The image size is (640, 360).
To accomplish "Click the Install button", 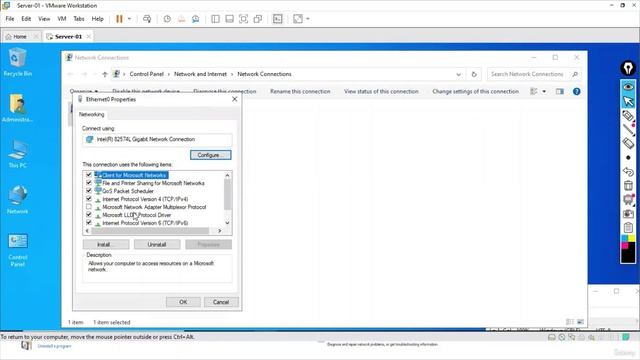I will 106,244.
